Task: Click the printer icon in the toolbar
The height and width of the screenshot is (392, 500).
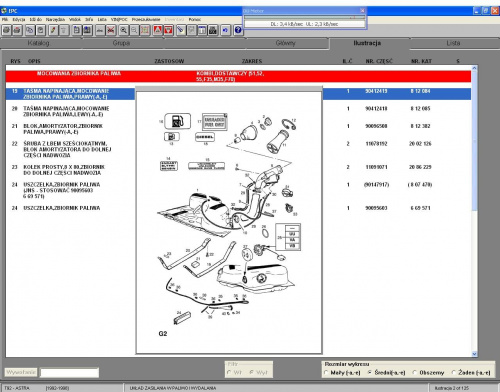Action: [6, 30]
